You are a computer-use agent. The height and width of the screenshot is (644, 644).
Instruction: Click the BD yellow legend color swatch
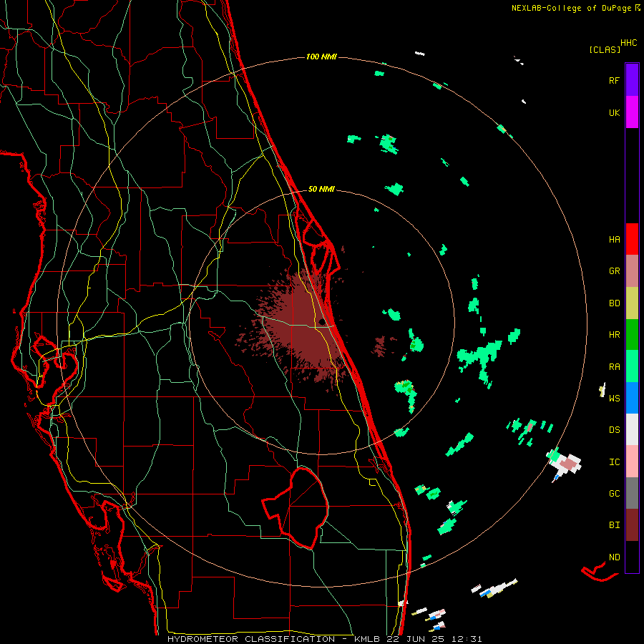tap(632, 303)
